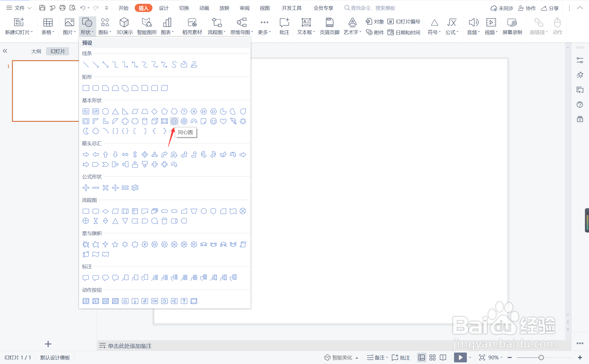Pick the Home action button shape
The height and width of the screenshot is (364, 589).
click(x=125, y=301)
